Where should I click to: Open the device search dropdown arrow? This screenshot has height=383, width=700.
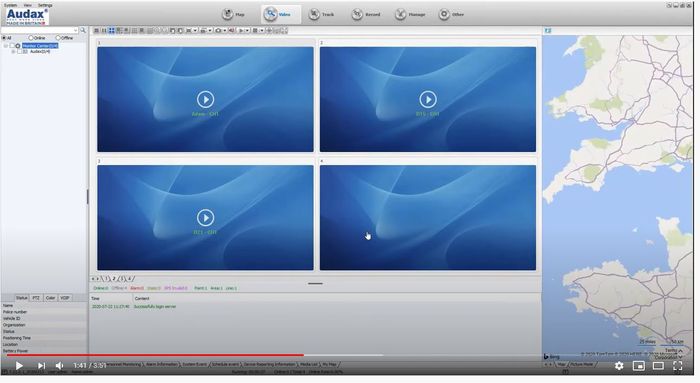pos(76,30)
